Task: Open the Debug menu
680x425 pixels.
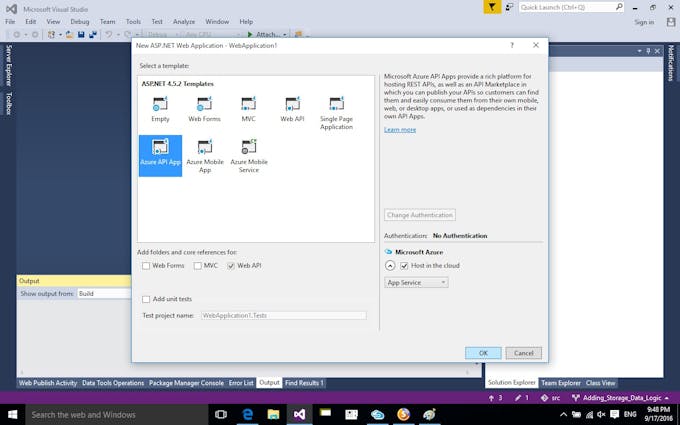Action: pyautogui.click(x=79, y=21)
